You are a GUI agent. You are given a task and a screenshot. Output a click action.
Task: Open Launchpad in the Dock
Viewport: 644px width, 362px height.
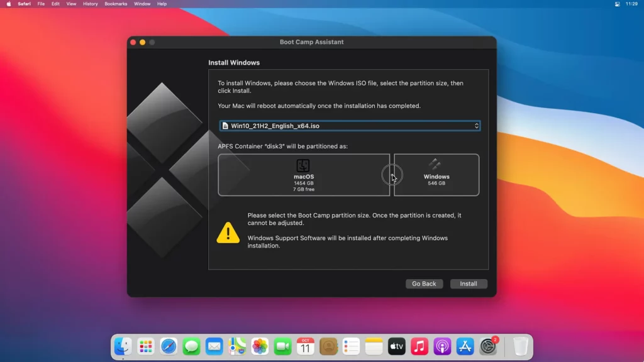tap(146, 347)
